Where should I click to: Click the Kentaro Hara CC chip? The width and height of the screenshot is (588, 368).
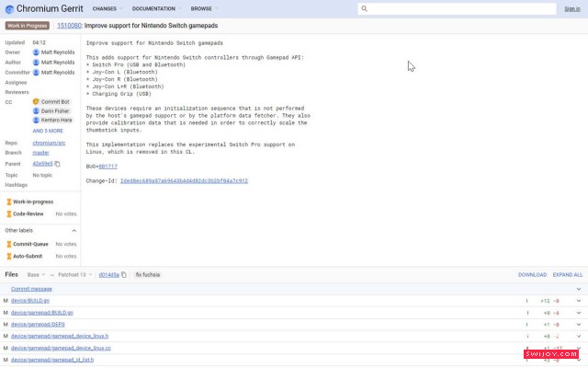pyautogui.click(x=52, y=121)
